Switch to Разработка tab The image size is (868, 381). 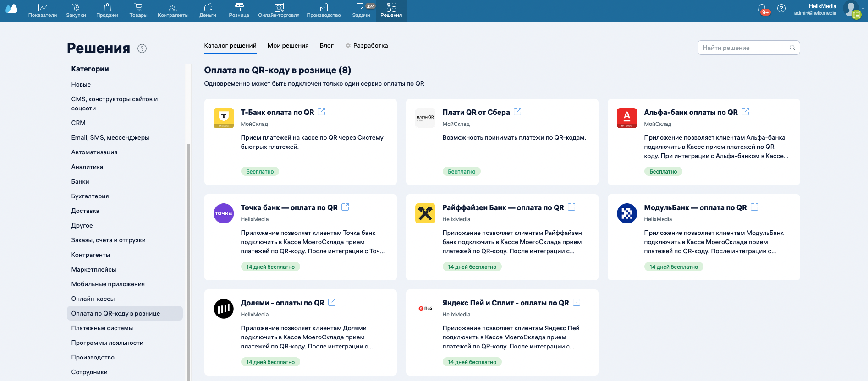pyautogui.click(x=367, y=46)
